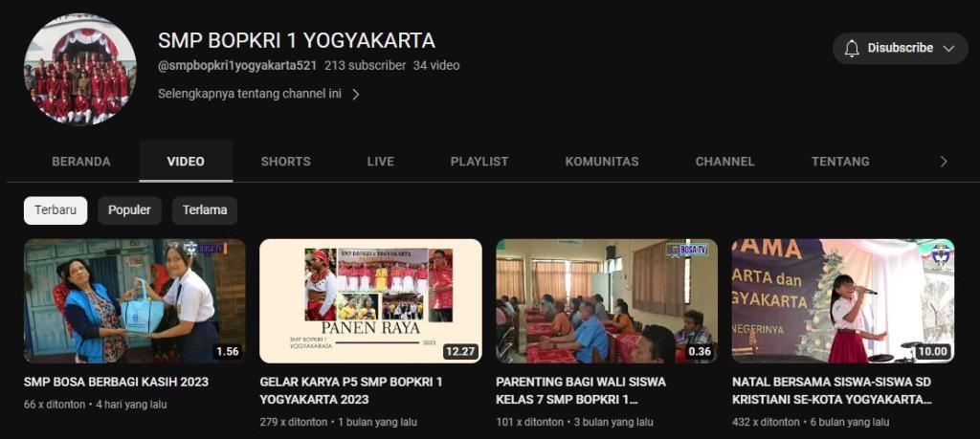Open the SHORTS tab
980x439 pixels.
point(285,162)
